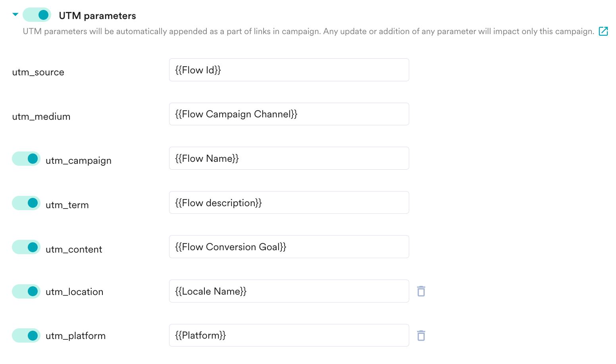Select the Flow Name input box

click(x=289, y=158)
